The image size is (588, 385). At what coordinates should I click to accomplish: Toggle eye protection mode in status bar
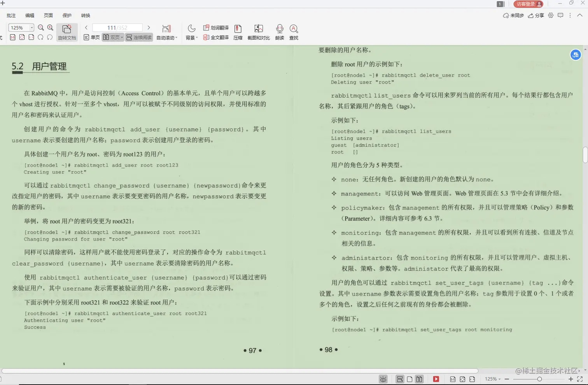(x=383, y=379)
